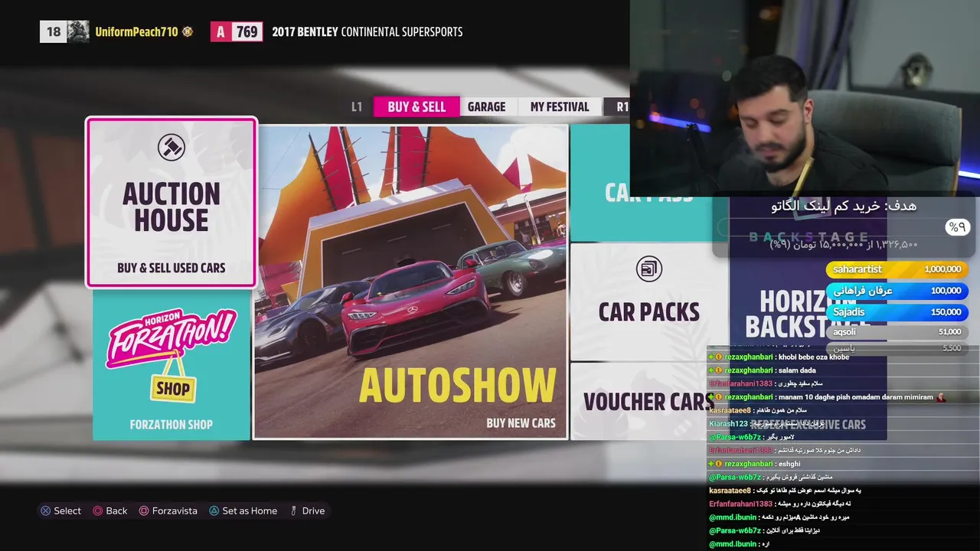Click the Drive button prompt icon
This screenshot has height=551, width=980.
(293, 510)
